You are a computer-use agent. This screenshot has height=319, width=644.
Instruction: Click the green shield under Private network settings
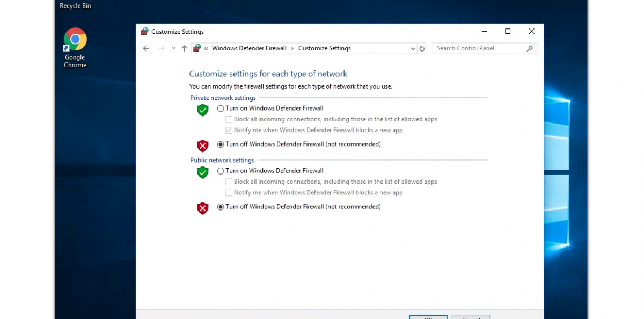[x=202, y=110]
